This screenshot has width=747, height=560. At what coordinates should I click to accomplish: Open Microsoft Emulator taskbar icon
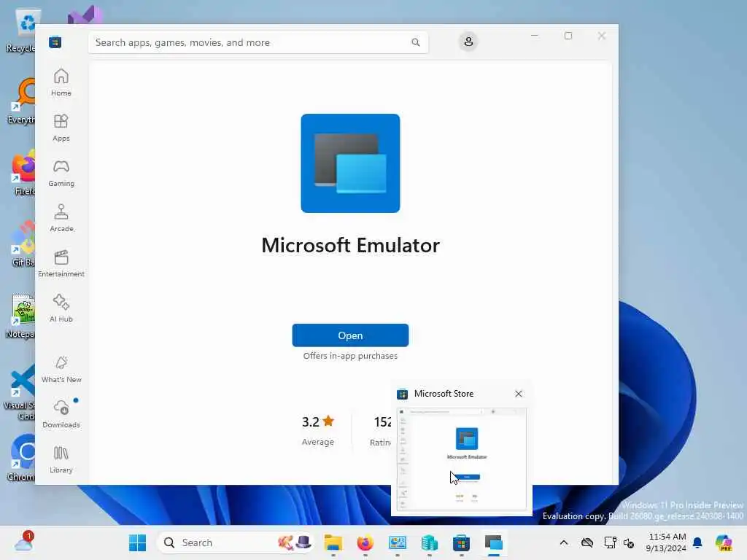[x=494, y=542]
